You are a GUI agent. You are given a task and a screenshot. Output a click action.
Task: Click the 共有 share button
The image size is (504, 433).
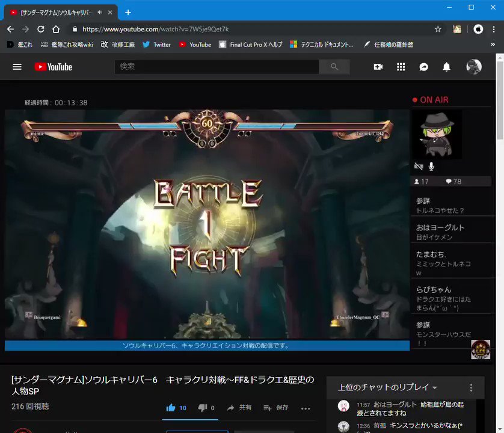point(239,408)
